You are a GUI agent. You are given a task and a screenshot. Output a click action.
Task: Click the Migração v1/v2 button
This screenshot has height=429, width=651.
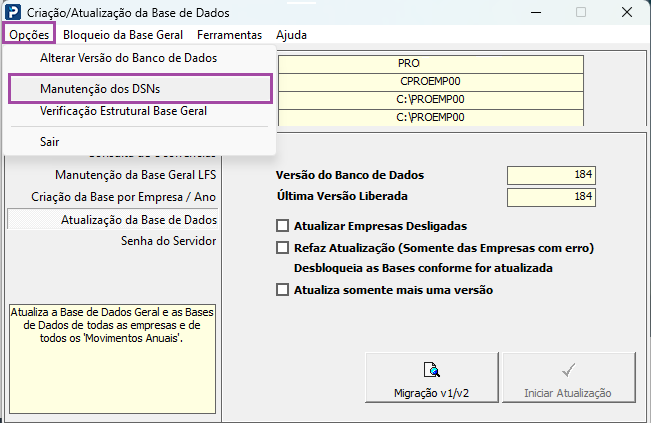pyautogui.click(x=432, y=378)
